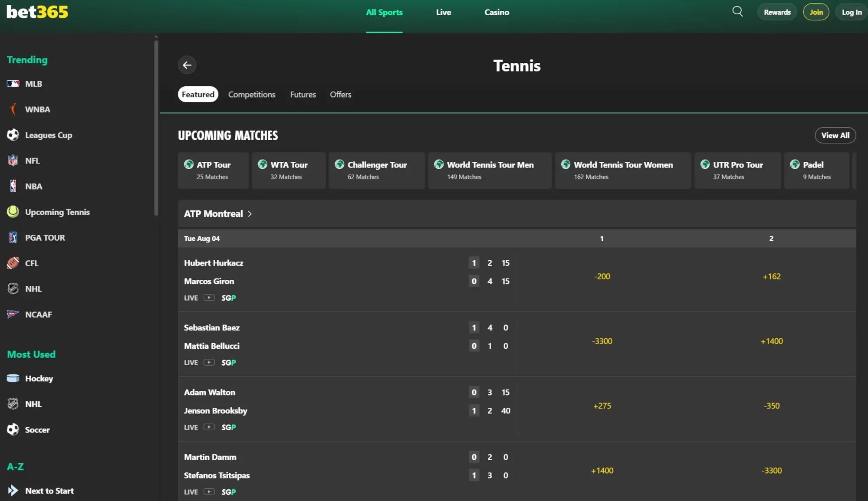Open SGP for Baez vs Bellucci

click(x=229, y=362)
